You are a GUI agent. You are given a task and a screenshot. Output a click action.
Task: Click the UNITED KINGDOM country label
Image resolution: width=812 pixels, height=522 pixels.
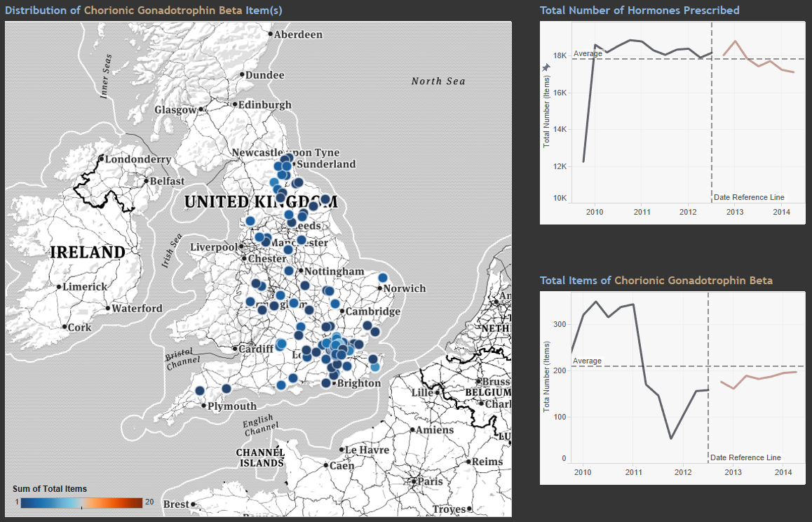[x=261, y=201]
